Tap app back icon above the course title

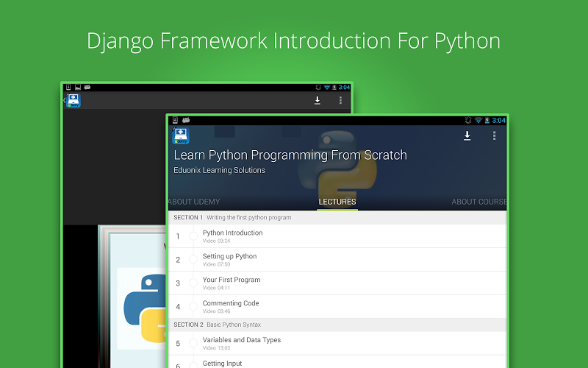(180, 136)
